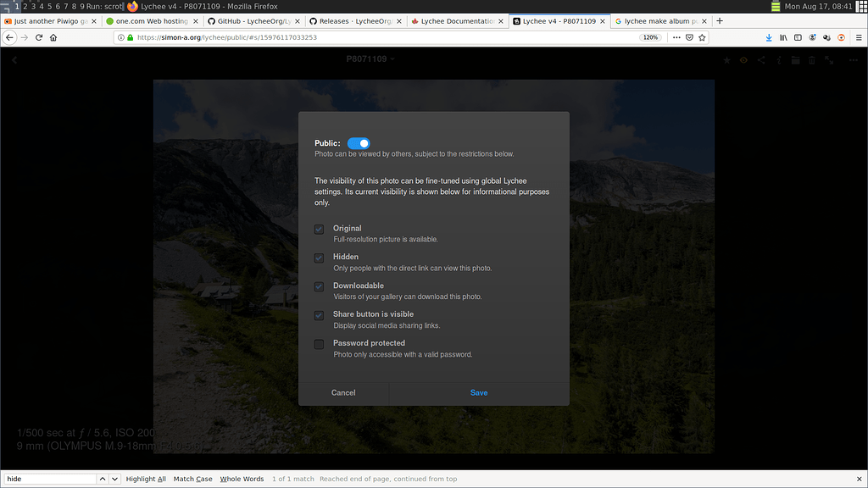
Task: Bookmark this page with star icon
Action: [x=703, y=37]
